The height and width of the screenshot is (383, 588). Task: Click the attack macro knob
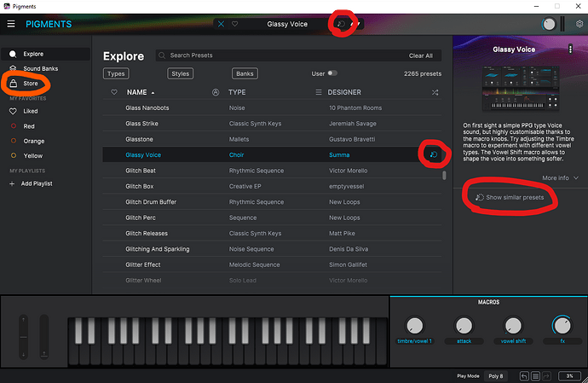tap(464, 326)
